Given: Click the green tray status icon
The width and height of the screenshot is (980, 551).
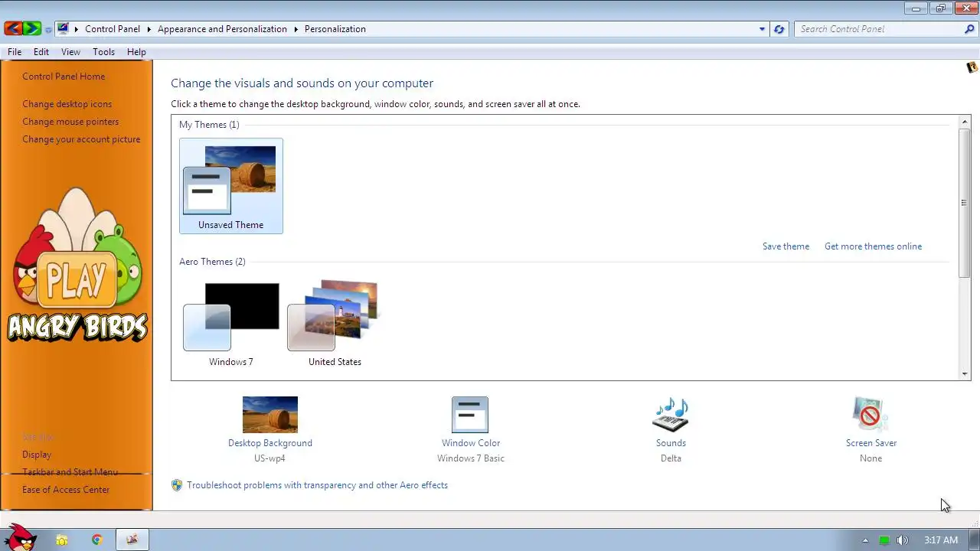Looking at the screenshot, I should 884,540.
